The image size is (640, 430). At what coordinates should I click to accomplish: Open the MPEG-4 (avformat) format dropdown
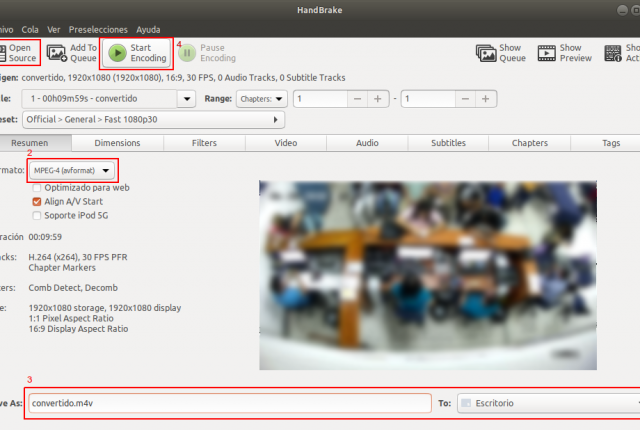click(x=72, y=171)
